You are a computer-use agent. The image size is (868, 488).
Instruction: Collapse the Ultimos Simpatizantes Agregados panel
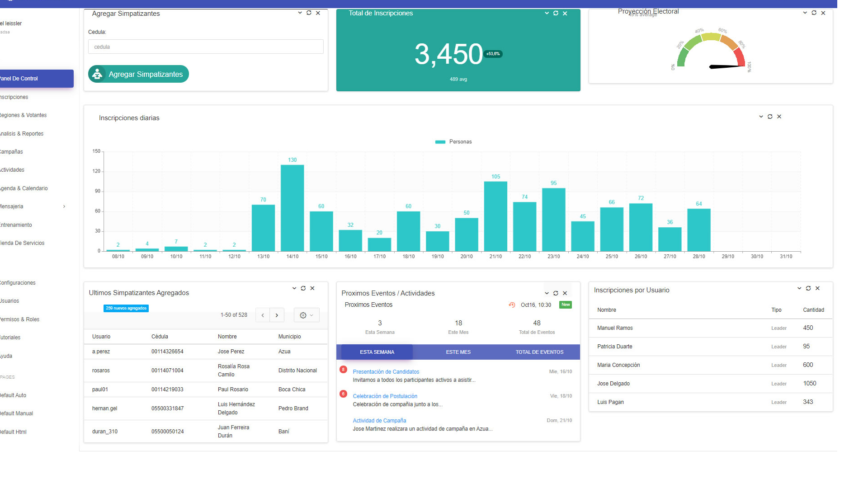[294, 288]
